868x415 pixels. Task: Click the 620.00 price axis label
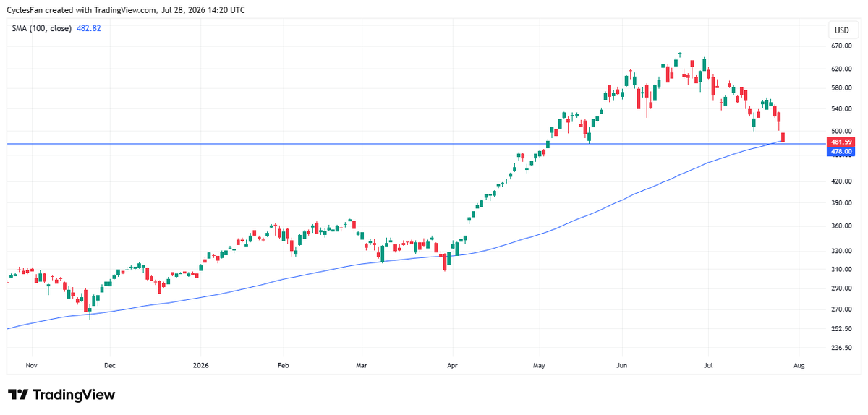tap(841, 69)
